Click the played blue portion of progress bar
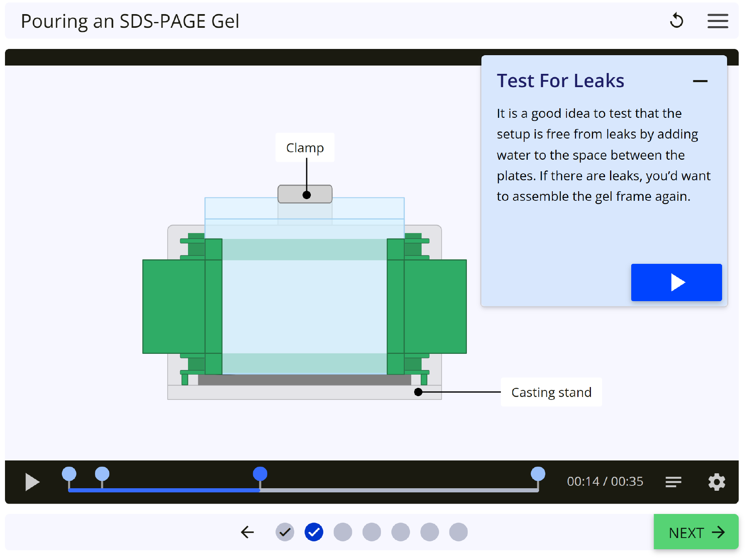 (x=164, y=490)
